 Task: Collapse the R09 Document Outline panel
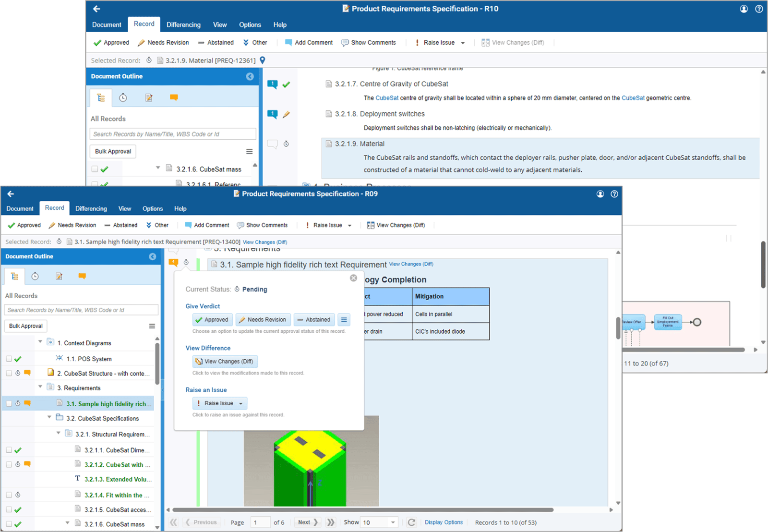click(x=153, y=257)
